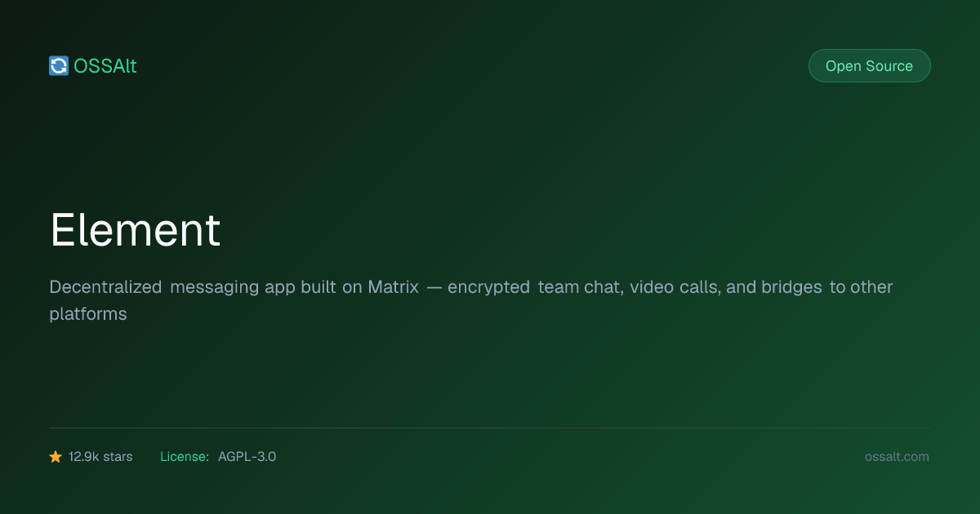The image size is (980, 514).
Task: Click the word platforms on second line
Action: [x=88, y=314]
